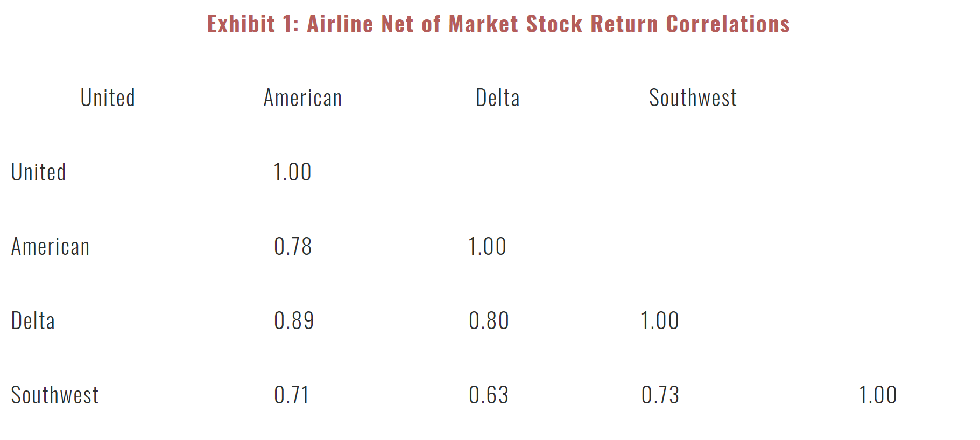The image size is (980, 440).
Task: Pick the 1.00 value in the American row
Action: click(x=487, y=247)
